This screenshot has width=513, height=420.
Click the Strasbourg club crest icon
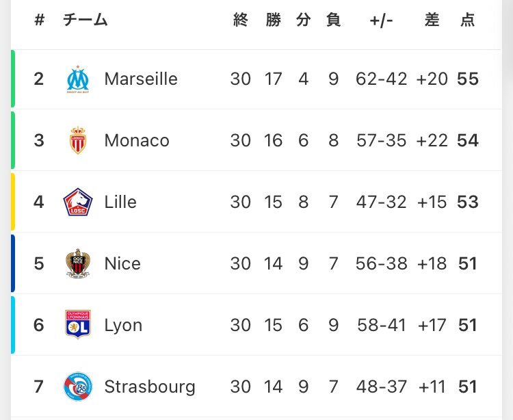point(78,386)
